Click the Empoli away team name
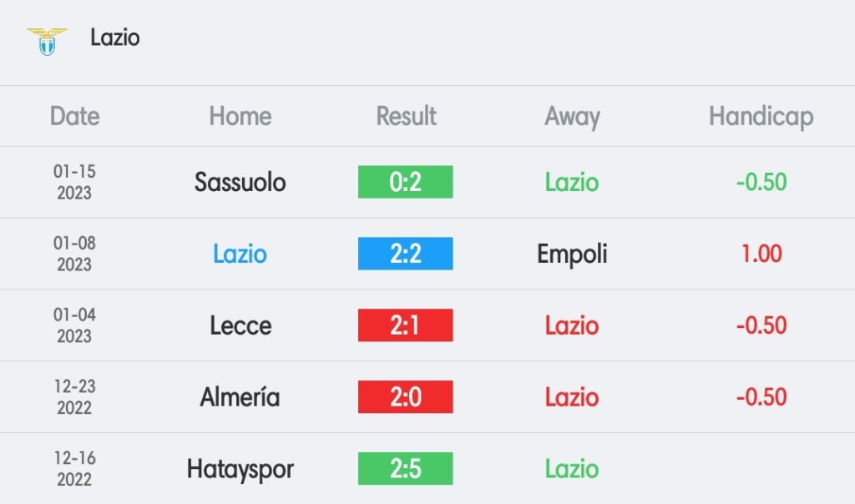 click(572, 255)
